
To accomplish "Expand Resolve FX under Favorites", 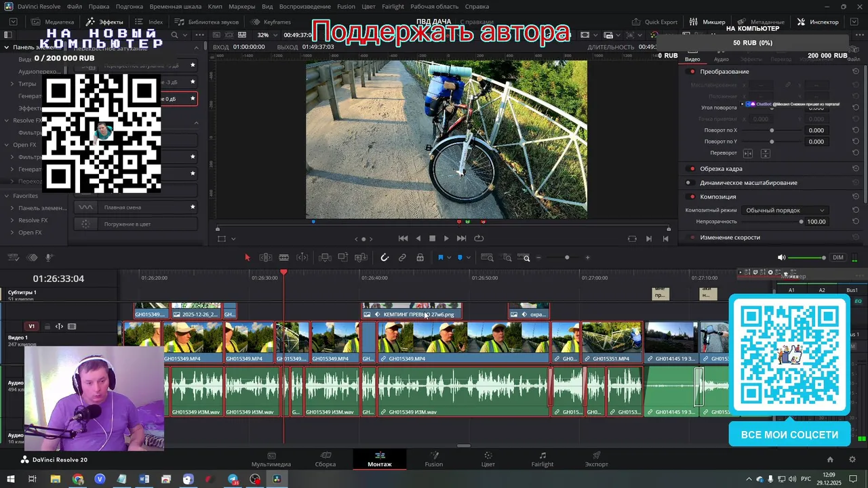I will click(x=12, y=220).
